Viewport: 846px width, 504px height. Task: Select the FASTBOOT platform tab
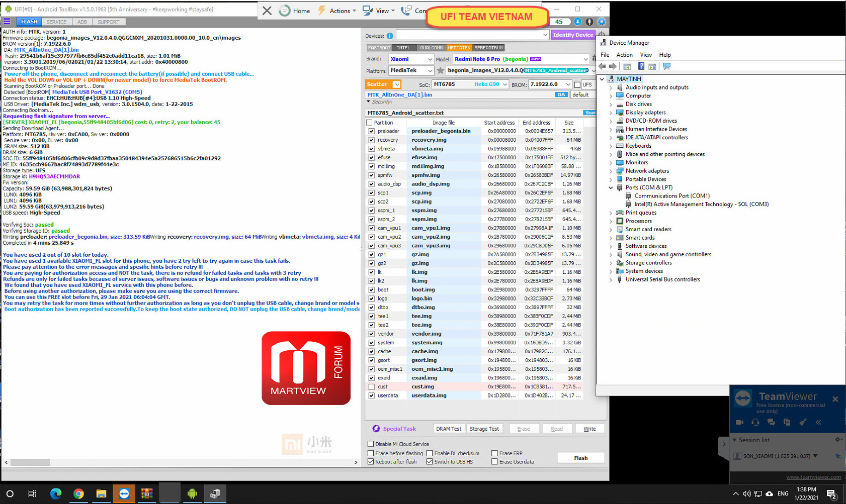[x=379, y=48]
